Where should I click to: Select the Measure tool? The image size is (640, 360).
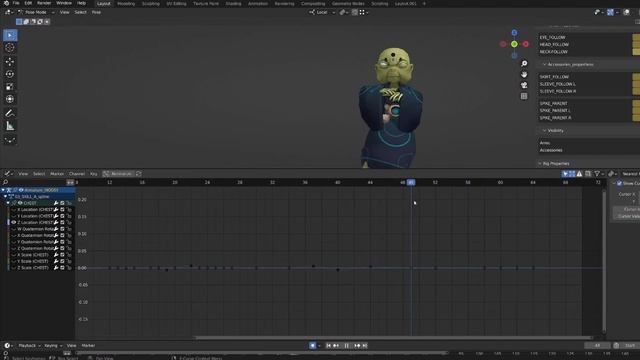[x=10, y=126]
